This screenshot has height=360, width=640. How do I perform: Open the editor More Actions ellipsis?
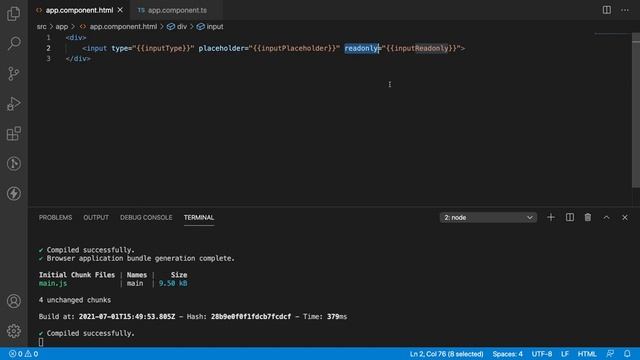pyautogui.click(x=625, y=10)
